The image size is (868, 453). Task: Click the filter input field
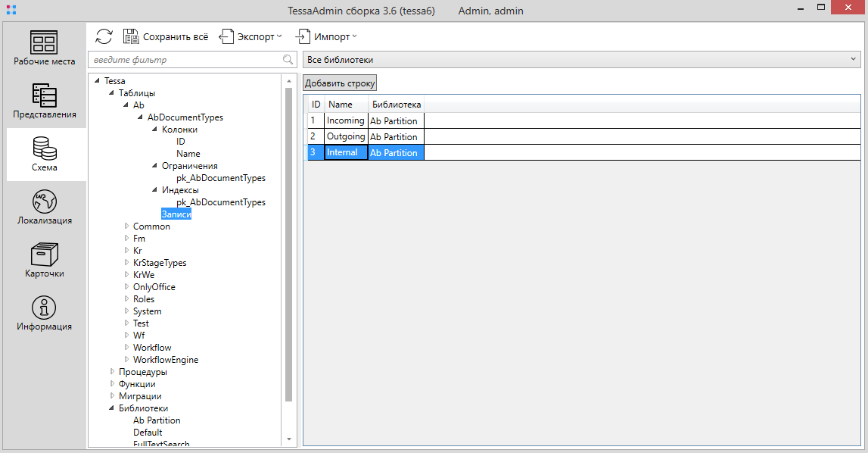click(185, 60)
